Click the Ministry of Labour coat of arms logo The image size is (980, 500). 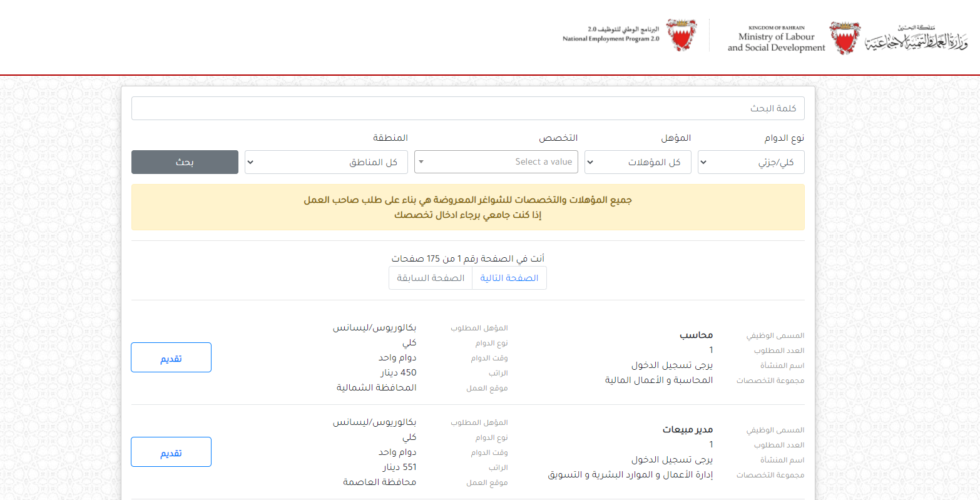coord(844,38)
